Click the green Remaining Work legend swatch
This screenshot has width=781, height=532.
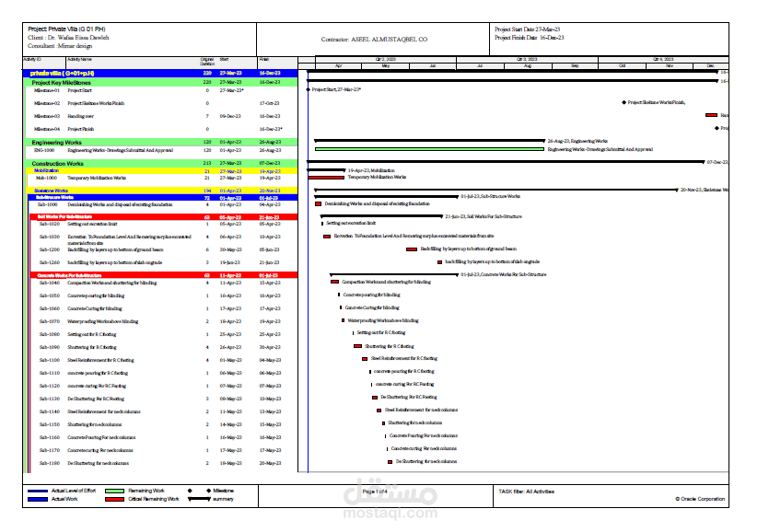[114, 491]
